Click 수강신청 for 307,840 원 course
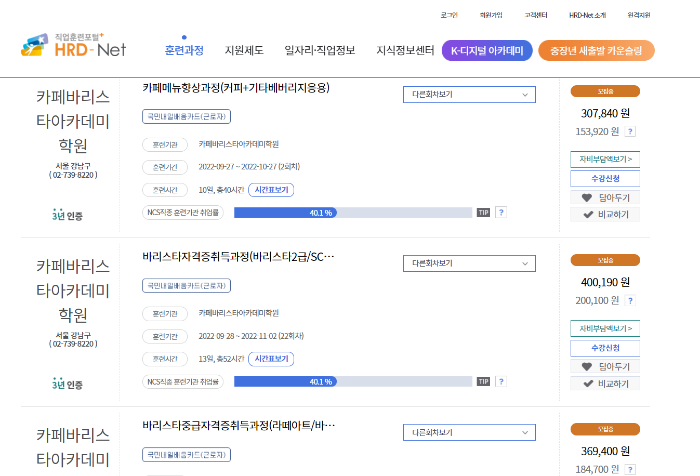The width and height of the screenshot is (700, 476). 605,179
